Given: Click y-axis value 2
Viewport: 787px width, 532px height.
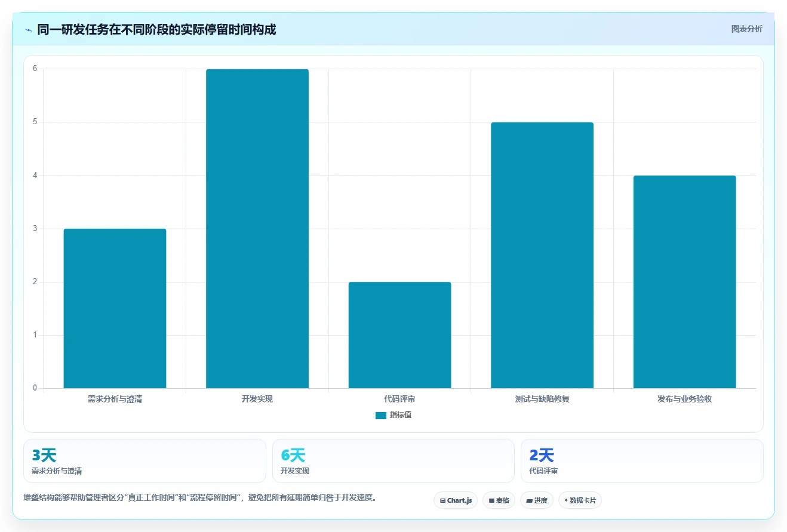Looking at the screenshot, I should coord(35,282).
